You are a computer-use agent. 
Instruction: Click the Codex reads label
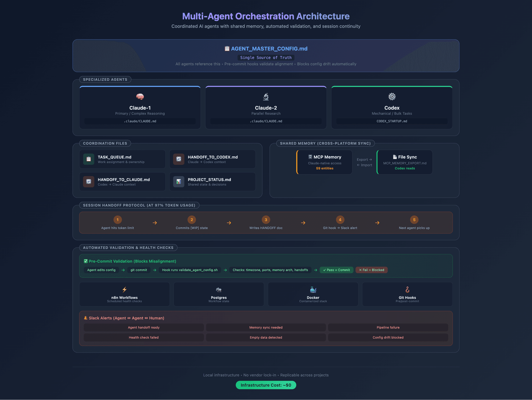tap(405, 168)
